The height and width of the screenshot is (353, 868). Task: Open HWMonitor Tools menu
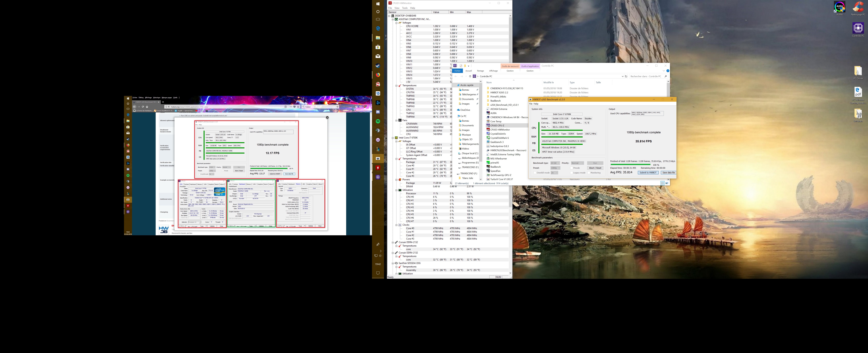[x=405, y=8]
